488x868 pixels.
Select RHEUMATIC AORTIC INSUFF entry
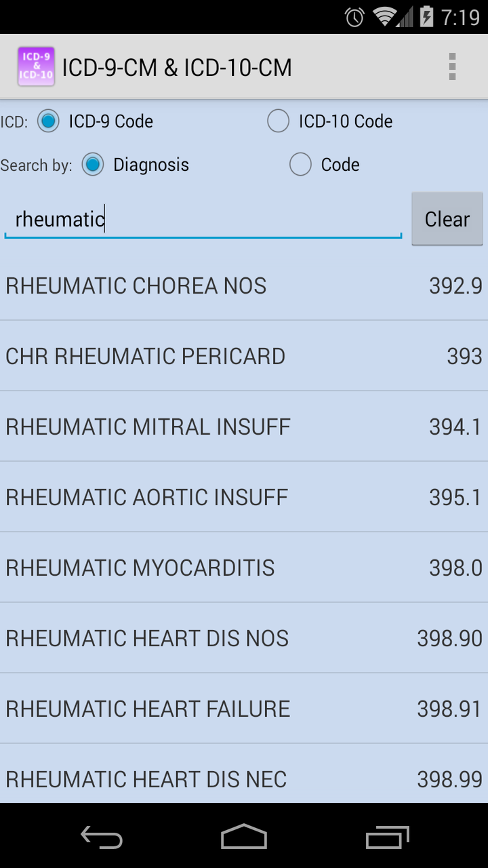(244, 497)
